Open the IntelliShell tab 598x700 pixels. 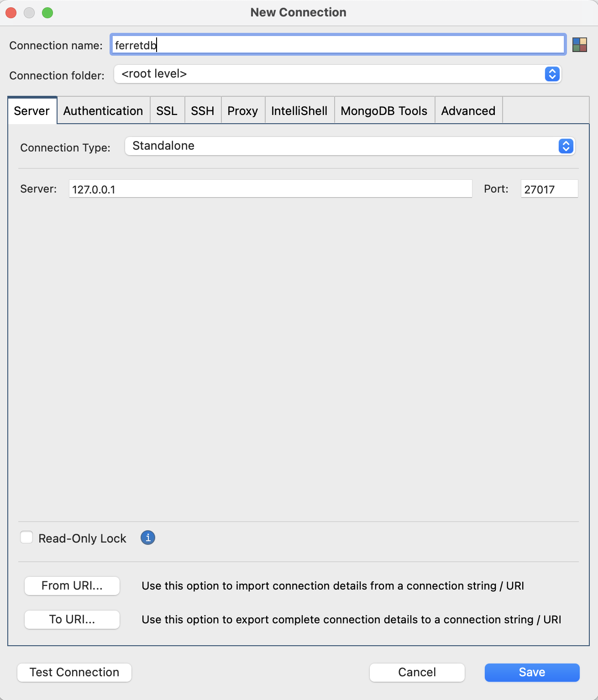coord(299,111)
